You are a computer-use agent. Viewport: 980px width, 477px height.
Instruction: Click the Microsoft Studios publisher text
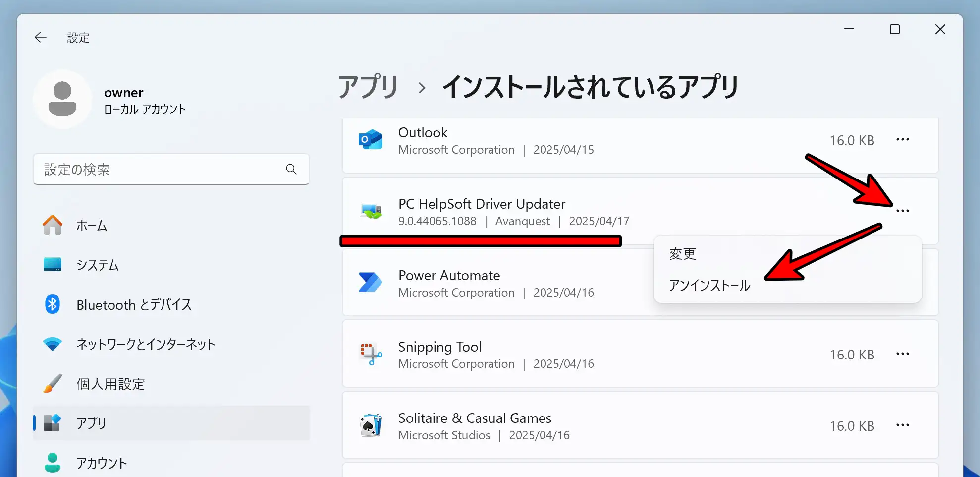pyautogui.click(x=444, y=435)
